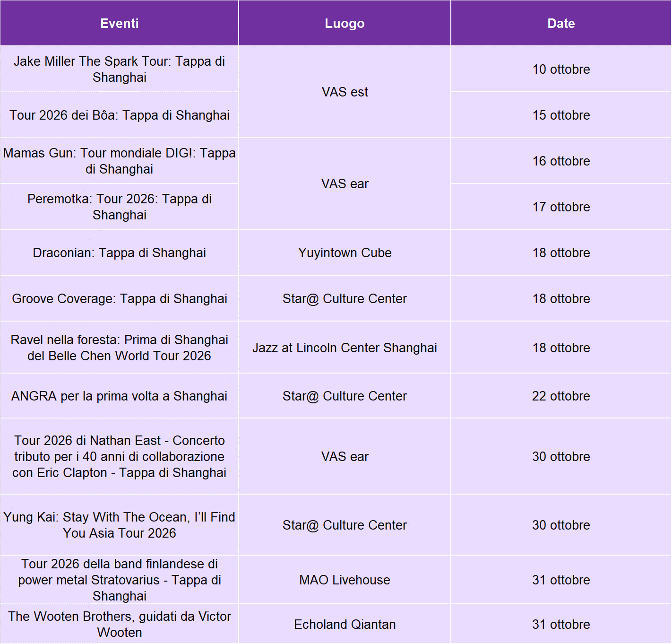
Task: Select ANGRA per la prima volta a Shanghai
Action: click(x=120, y=396)
